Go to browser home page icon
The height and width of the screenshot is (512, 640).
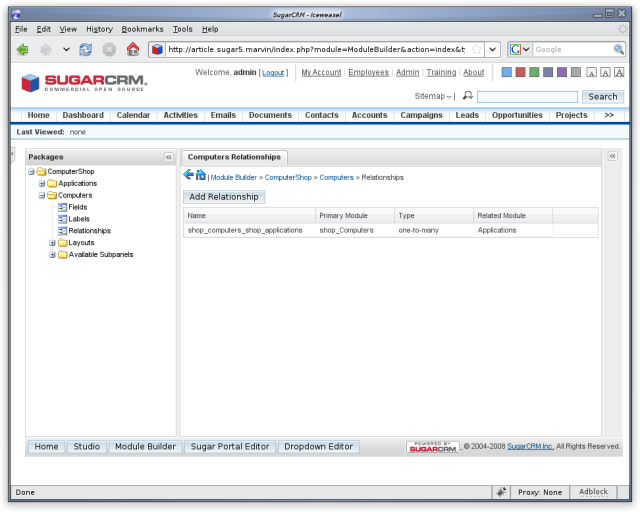[x=133, y=49]
